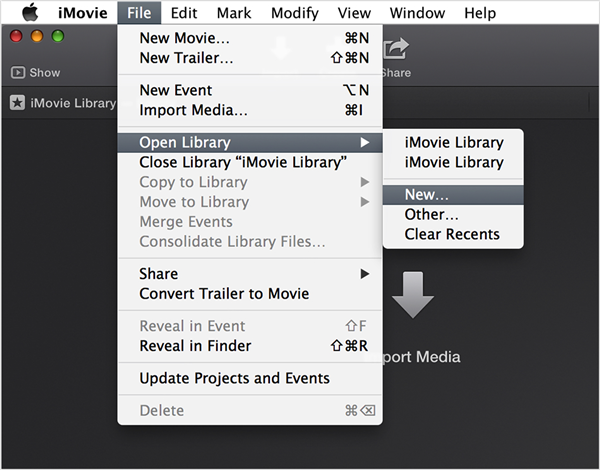600x470 pixels.
Task: Expand the Move to Library submenu
Action: tap(250, 202)
